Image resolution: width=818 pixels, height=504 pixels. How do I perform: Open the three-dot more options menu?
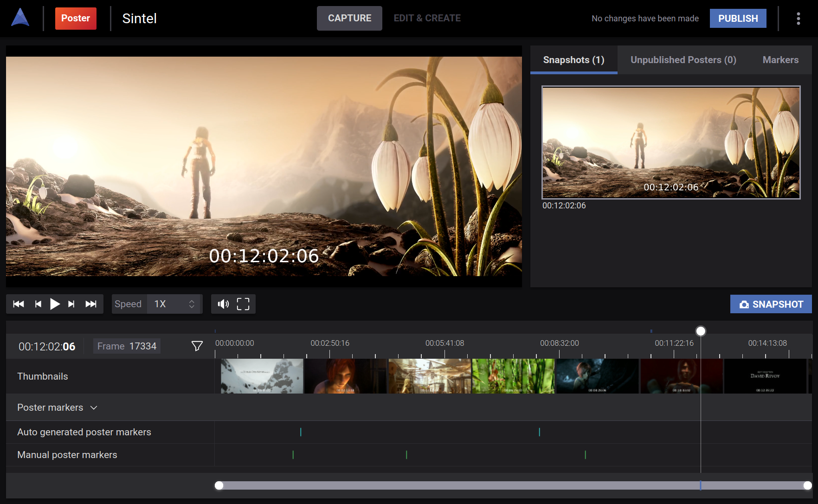[x=799, y=19]
